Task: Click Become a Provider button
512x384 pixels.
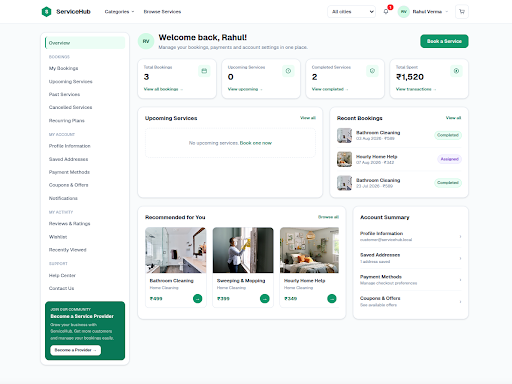Action: [x=76, y=350]
